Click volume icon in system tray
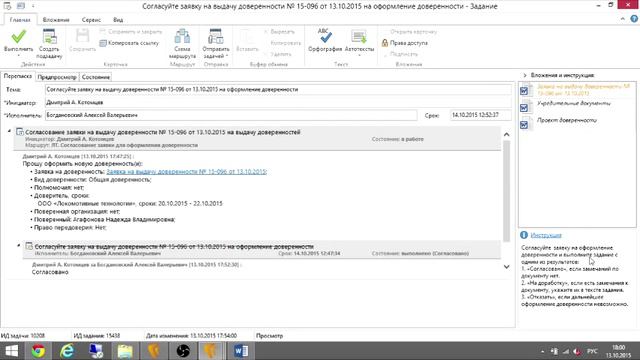The image size is (640, 360). click(x=577, y=351)
